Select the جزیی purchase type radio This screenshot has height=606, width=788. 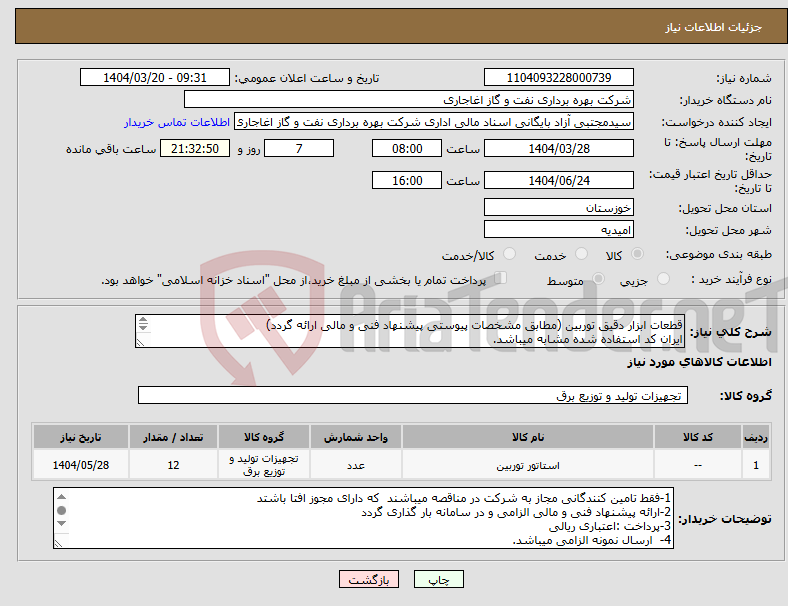pyautogui.click(x=663, y=278)
